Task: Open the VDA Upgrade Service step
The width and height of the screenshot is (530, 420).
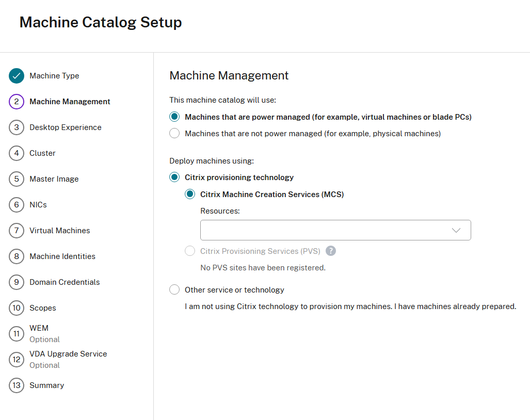Action: tap(68, 354)
